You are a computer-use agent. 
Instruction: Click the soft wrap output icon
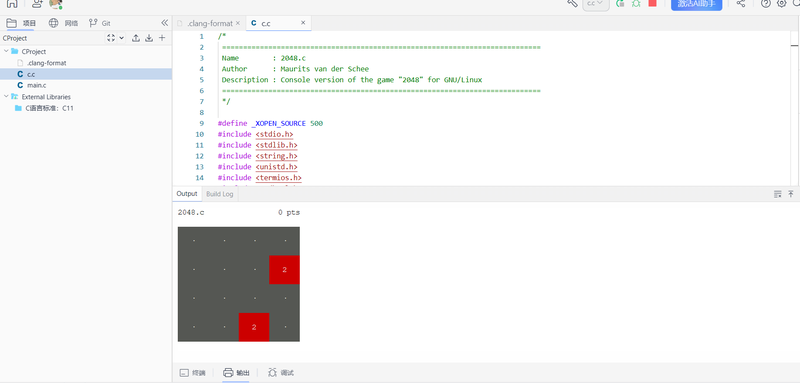778,194
